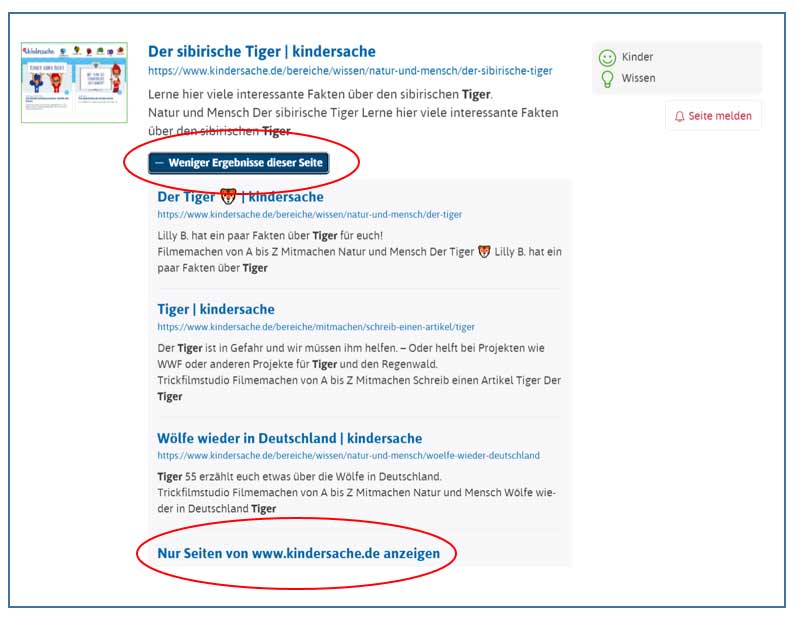
Task: Click the lightbulb Wissen icon
Action: click(x=606, y=79)
